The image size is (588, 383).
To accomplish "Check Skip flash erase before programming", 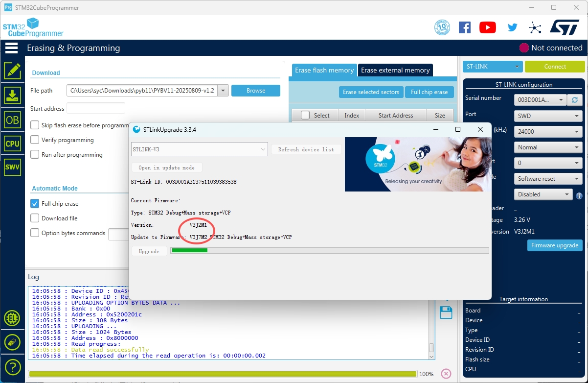I will (35, 125).
